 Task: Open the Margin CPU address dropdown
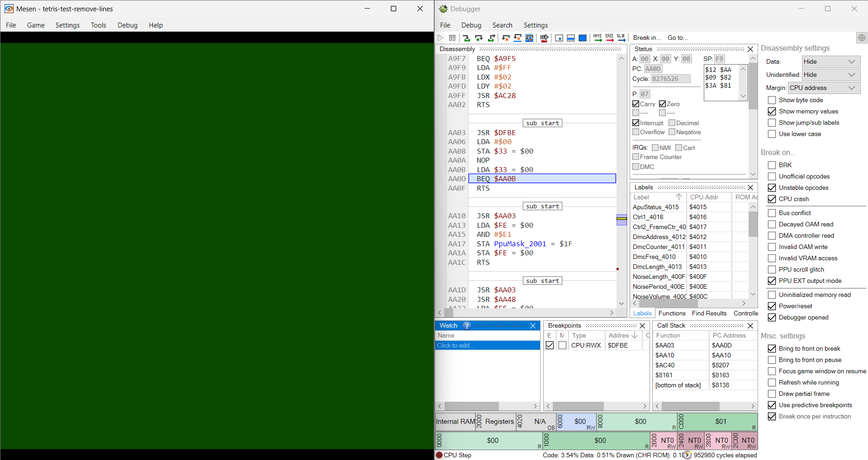(824, 88)
